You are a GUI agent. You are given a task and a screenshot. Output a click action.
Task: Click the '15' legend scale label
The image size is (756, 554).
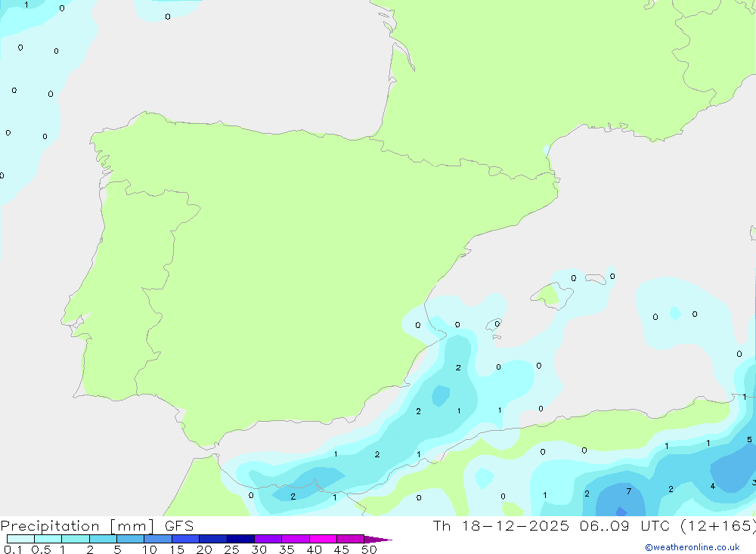click(x=177, y=549)
